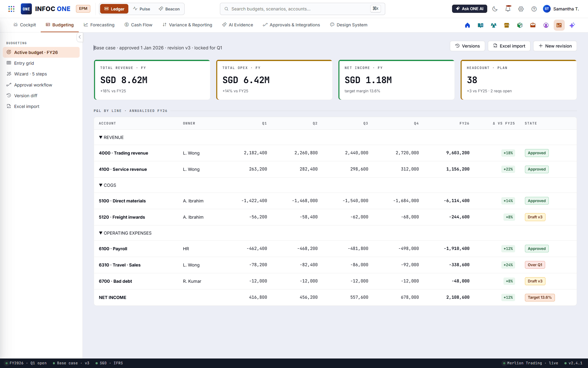Switch to the Pulse mode
This screenshot has height=368, width=588.
coord(141,9)
